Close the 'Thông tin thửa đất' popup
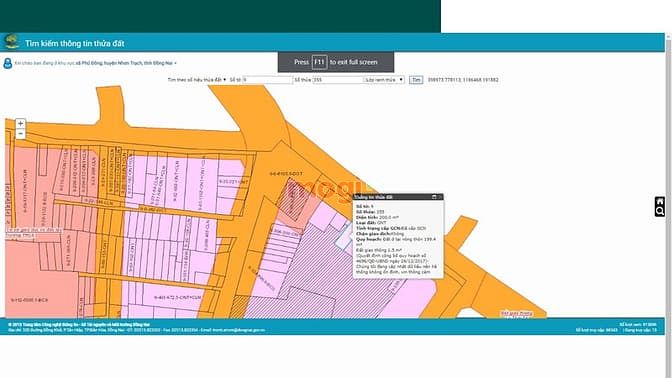Viewport: 672px width, 378px height. 440,197
